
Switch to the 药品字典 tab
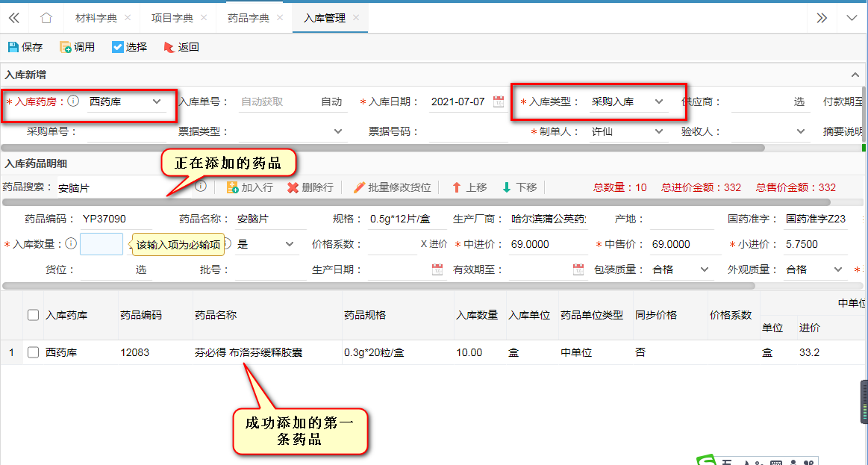pyautogui.click(x=248, y=18)
